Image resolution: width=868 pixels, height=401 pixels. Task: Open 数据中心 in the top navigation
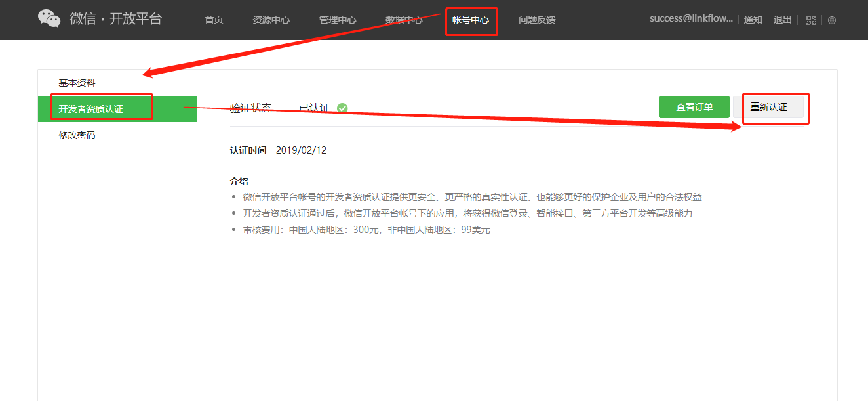pyautogui.click(x=404, y=20)
